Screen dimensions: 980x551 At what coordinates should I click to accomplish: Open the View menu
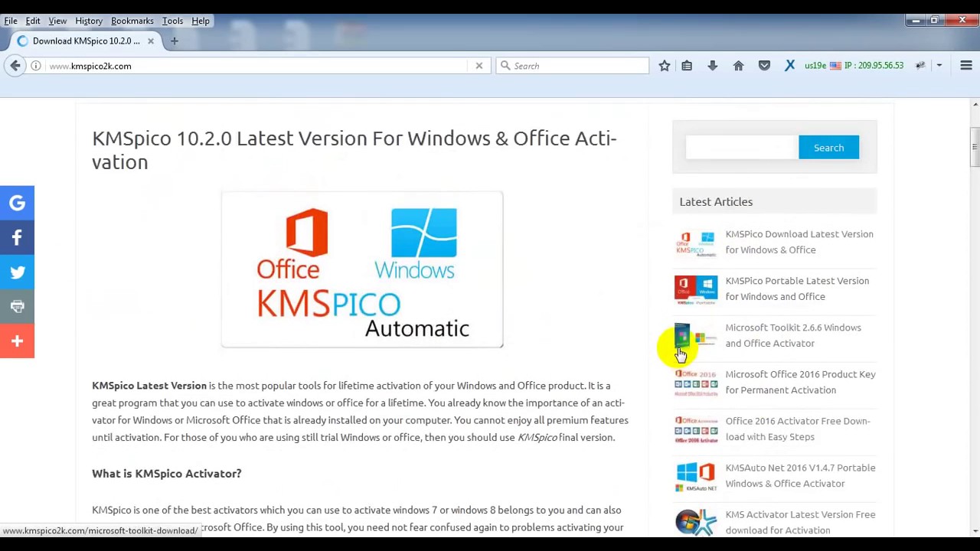[x=57, y=21]
